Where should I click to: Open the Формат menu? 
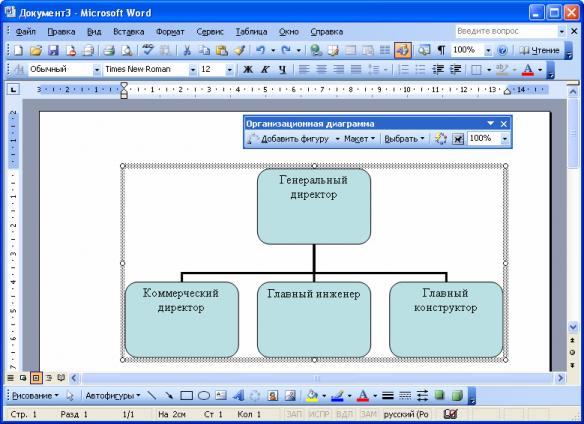coord(170,32)
